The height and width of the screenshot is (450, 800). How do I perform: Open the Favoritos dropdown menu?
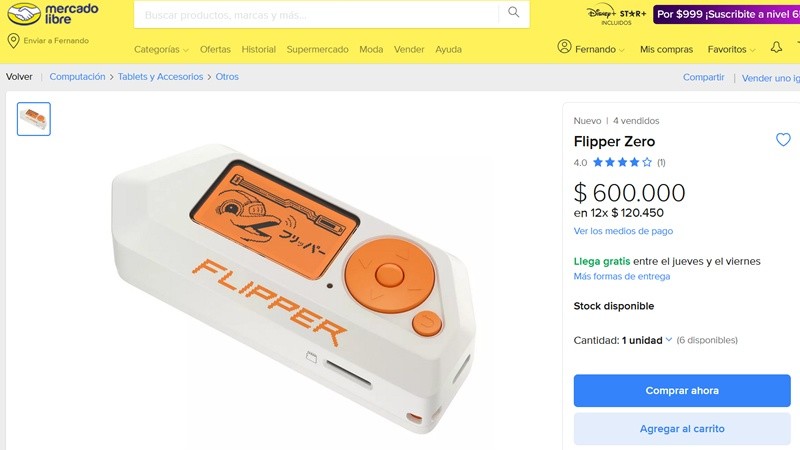731,49
